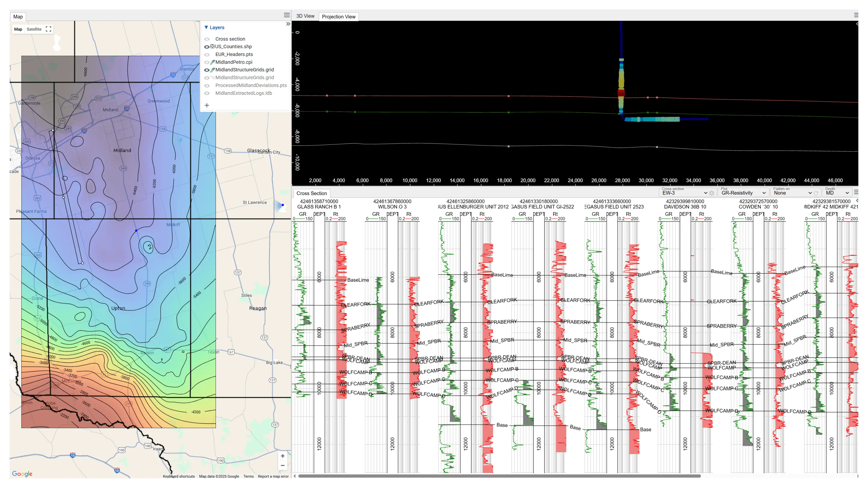Click active MidlandStructureGrids.grid brush icon

[213, 70]
